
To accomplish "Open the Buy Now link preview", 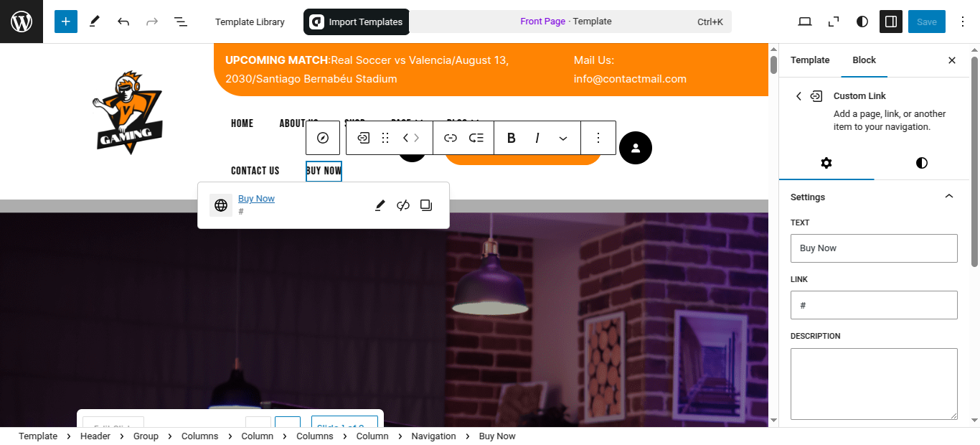I will pyautogui.click(x=256, y=199).
